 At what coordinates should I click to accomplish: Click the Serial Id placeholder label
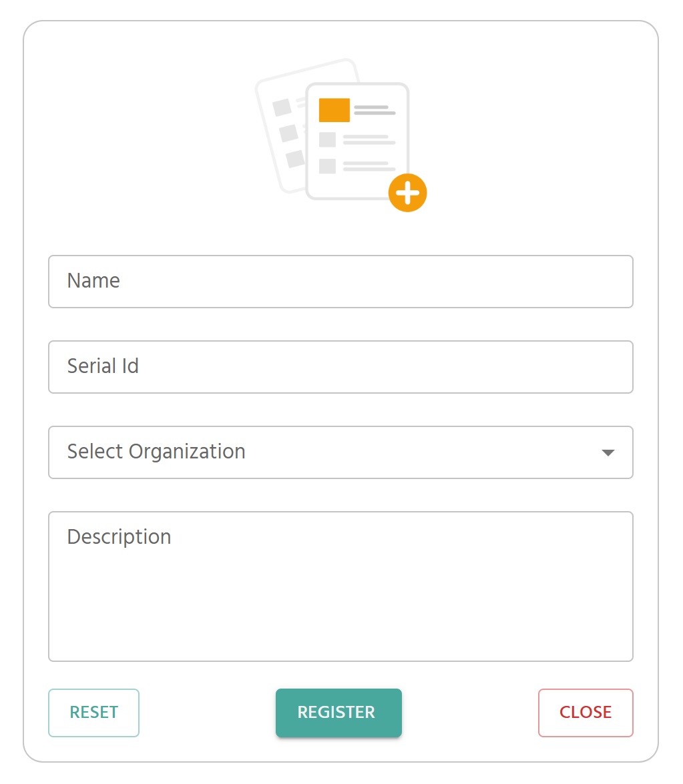click(x=103, y=366)
